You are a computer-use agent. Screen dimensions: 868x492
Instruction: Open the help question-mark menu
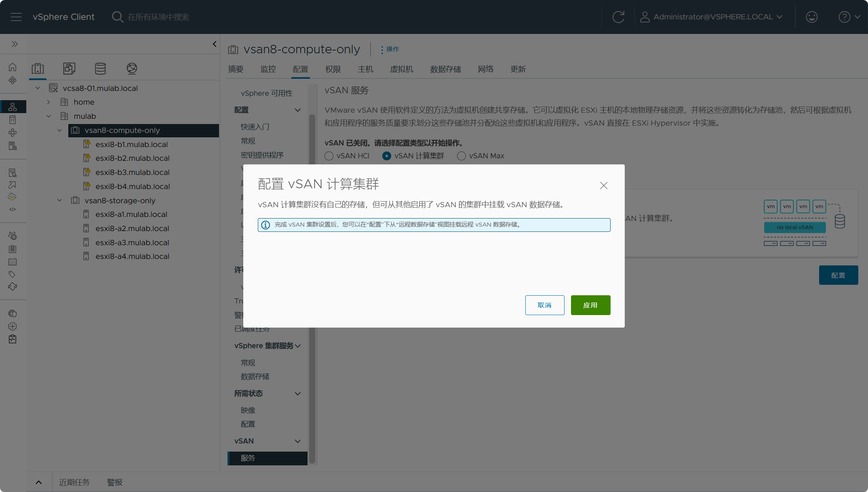point(849,17)
